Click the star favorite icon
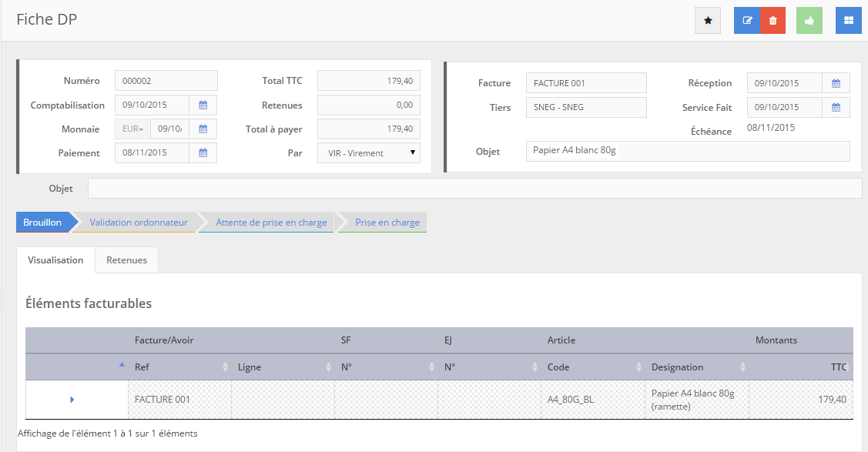Viewport: 868px width, 452px height. pos(707,21)
